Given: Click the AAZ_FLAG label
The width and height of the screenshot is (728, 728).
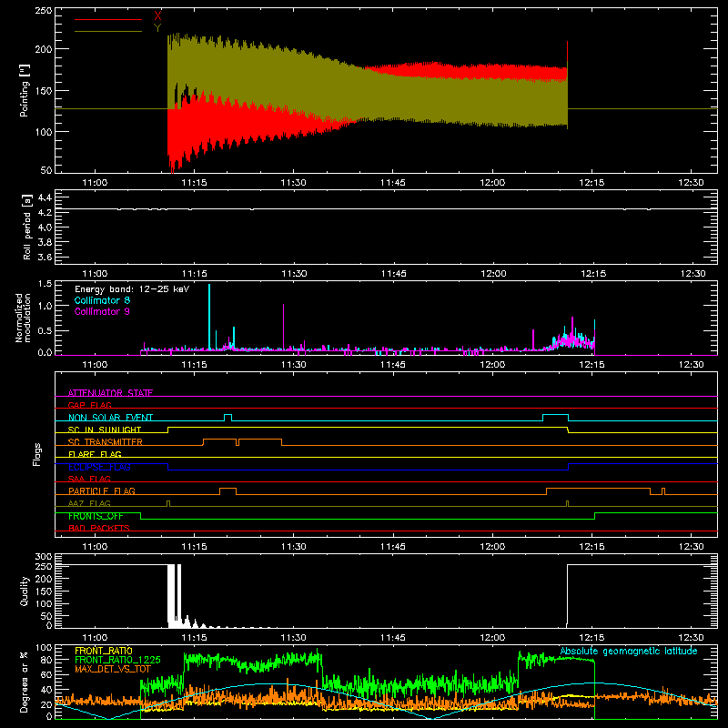Looking at the screenshot, I should tap(89, 503).
